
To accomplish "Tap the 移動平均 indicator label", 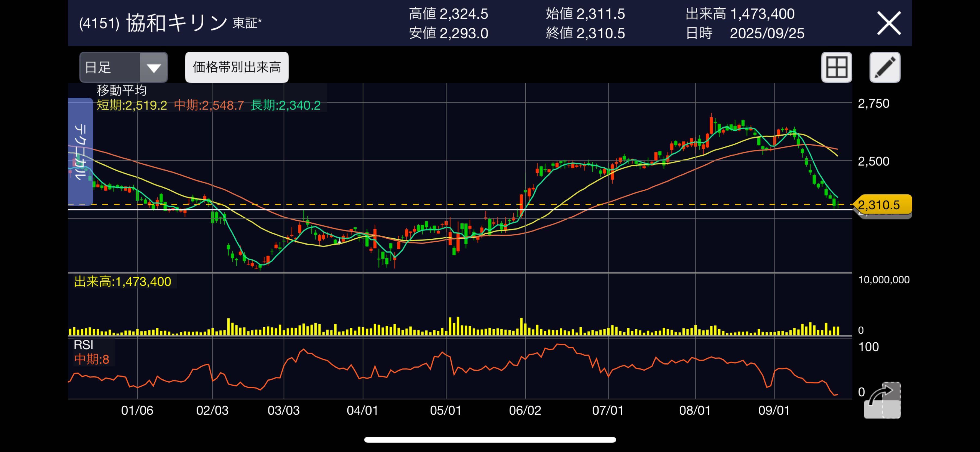I will tap(122, 90).
